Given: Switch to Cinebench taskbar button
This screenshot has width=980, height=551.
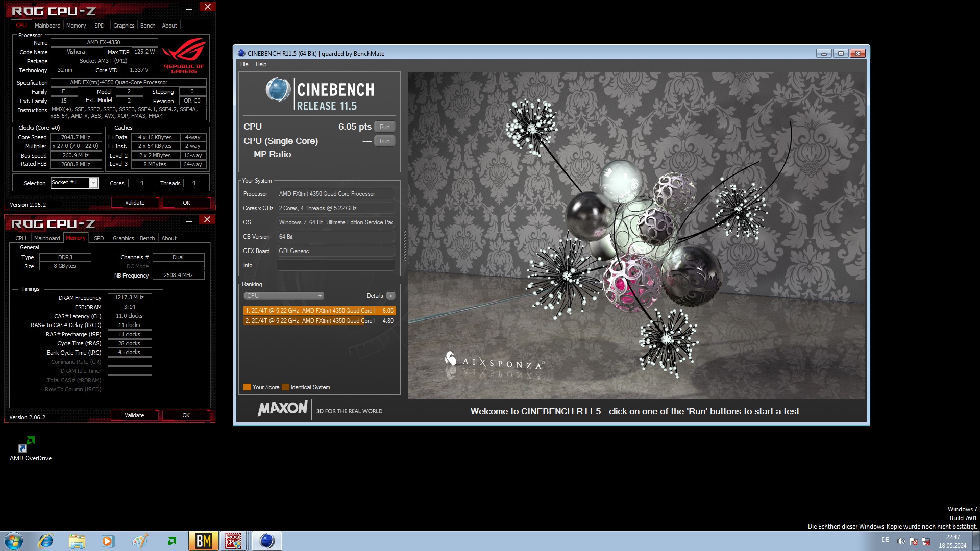Looking at the screenshot, I should (x=267, y=541).
